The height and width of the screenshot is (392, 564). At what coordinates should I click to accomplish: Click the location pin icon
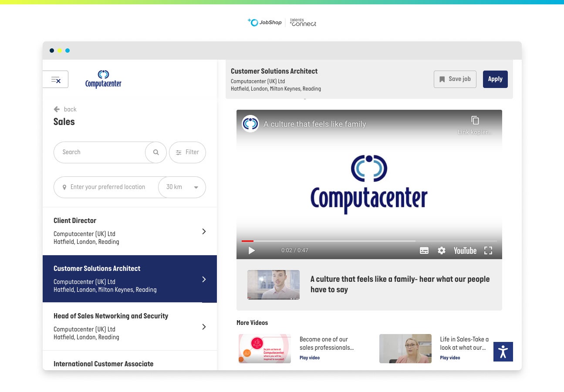pos(64,187)
